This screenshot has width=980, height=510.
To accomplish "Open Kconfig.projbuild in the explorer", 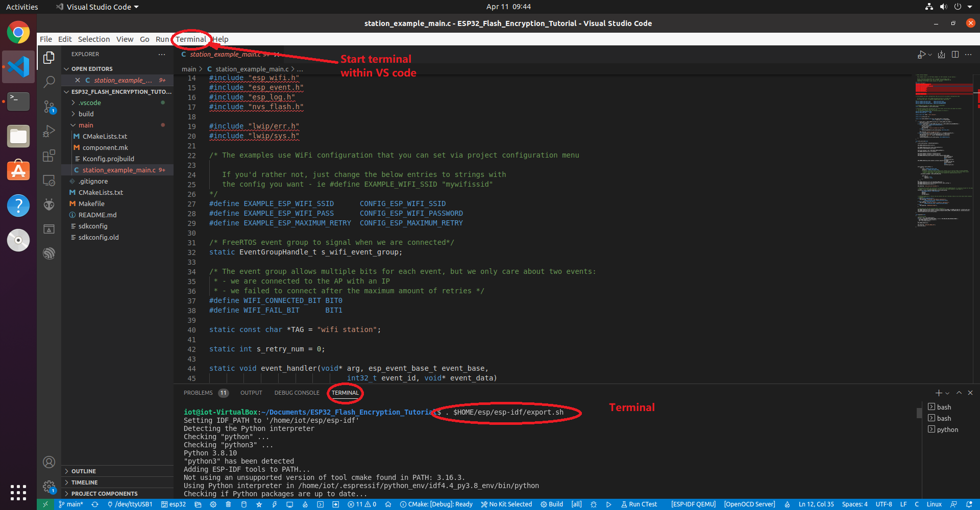I will [x=117, y=159].
